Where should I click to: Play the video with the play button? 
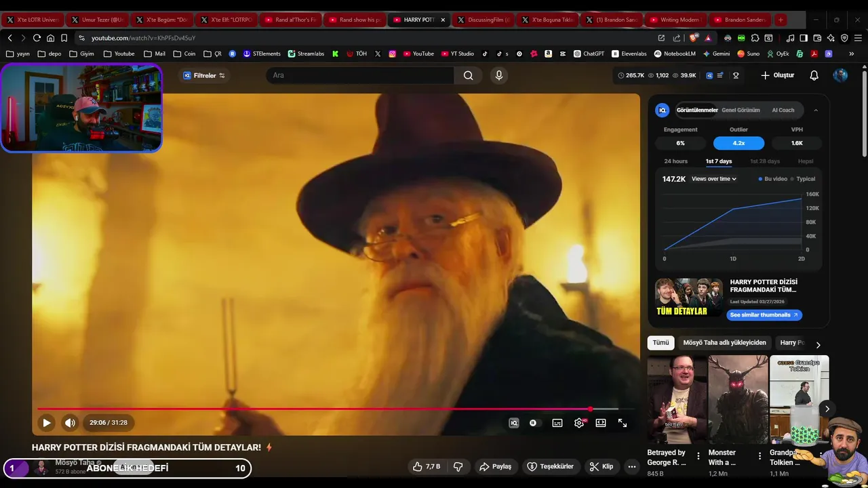(47, 423)
